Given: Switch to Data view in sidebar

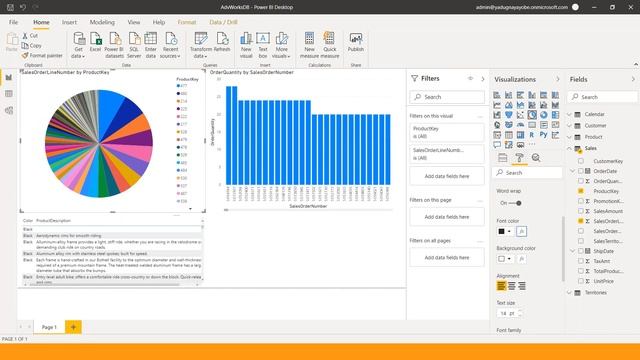Looking at the screenshot, I should (9, 94).
